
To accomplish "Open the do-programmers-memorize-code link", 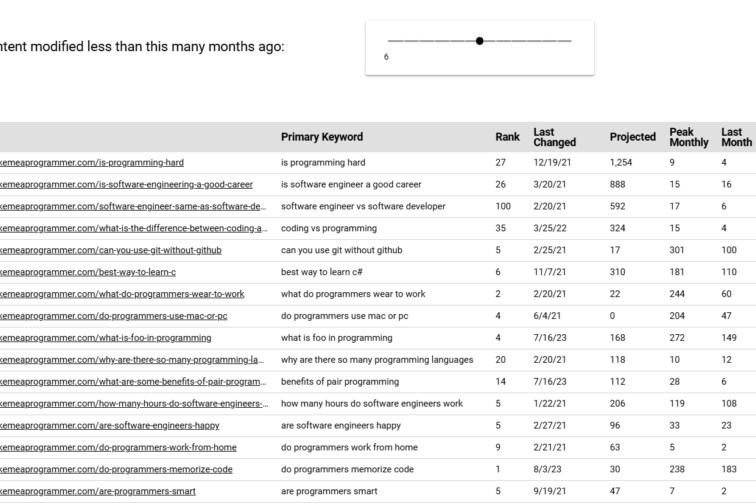I will click(x=116, y=469).
